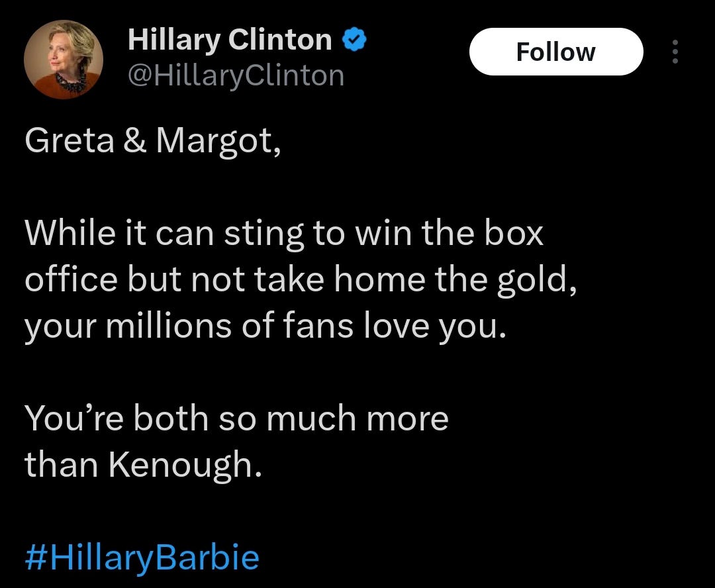This screenshot has width=715, height=588.
Task: Open the tweet actions via the ellipsis icon
Action: click(675, 52)
